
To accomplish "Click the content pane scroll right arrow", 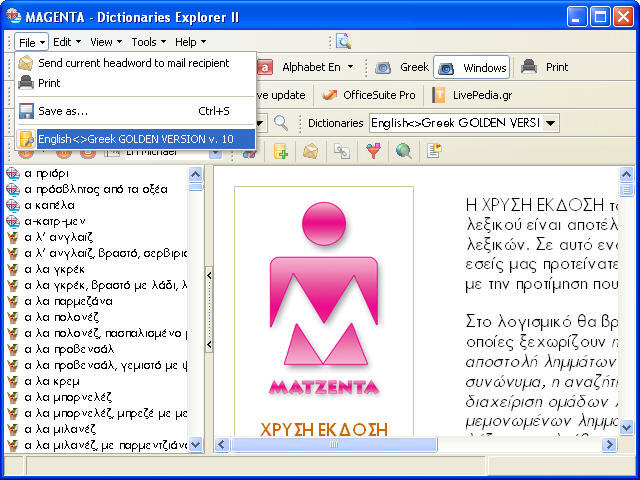I will tap(609, 444).
